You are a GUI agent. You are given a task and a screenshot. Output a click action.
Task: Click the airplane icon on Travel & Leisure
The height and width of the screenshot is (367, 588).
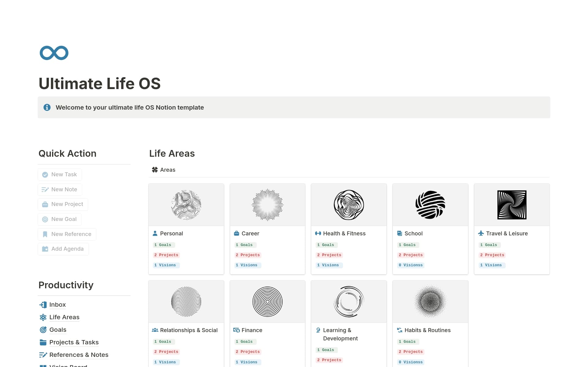[481, 234]
